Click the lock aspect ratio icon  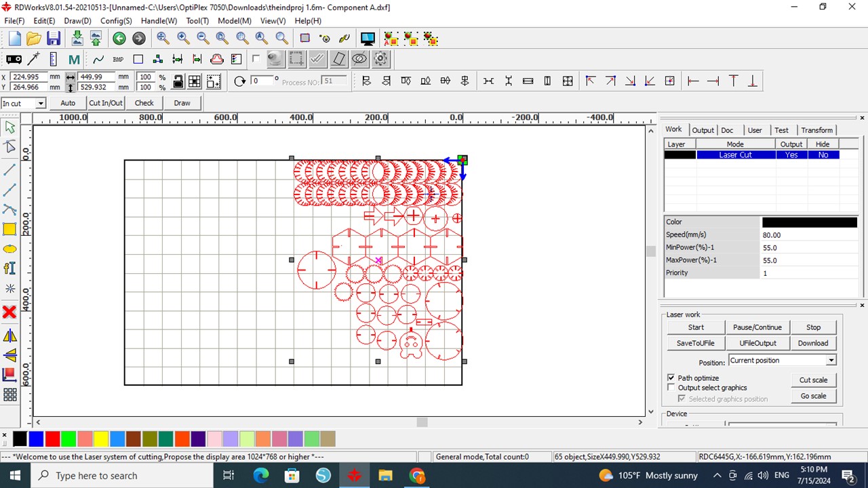178,81
